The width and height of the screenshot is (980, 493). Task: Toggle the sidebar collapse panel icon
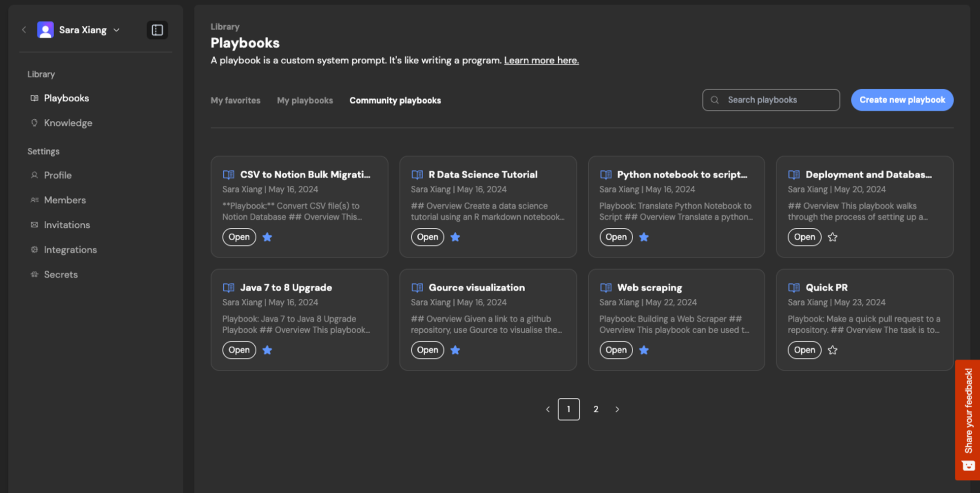(x=157, y=30)
